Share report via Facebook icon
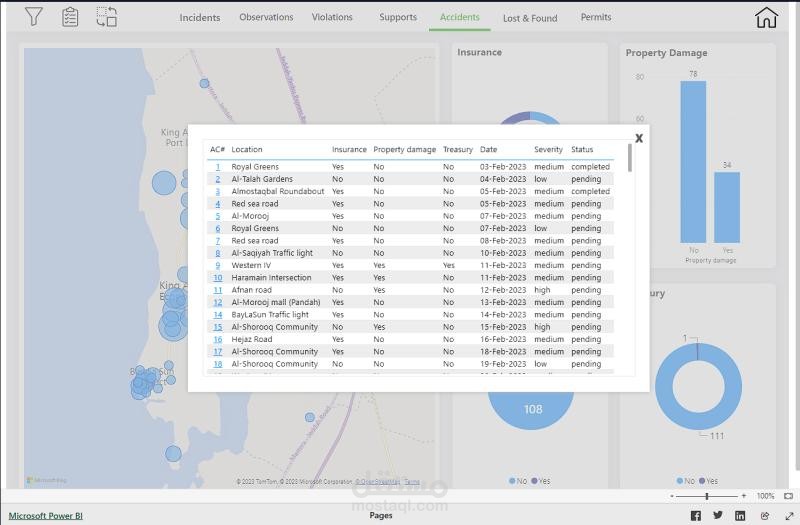This screenshot has width=800, height=525. pos(695,515)
